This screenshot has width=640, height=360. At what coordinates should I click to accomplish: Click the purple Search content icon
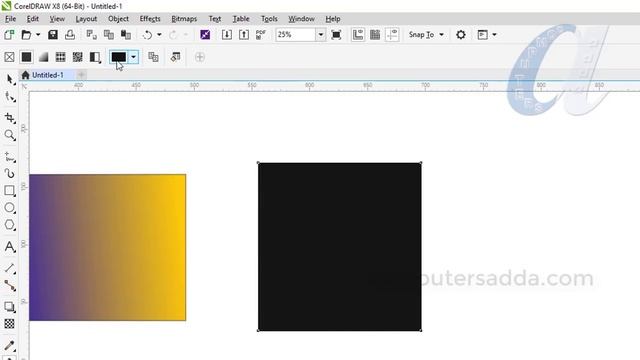[x=205, y=35]
